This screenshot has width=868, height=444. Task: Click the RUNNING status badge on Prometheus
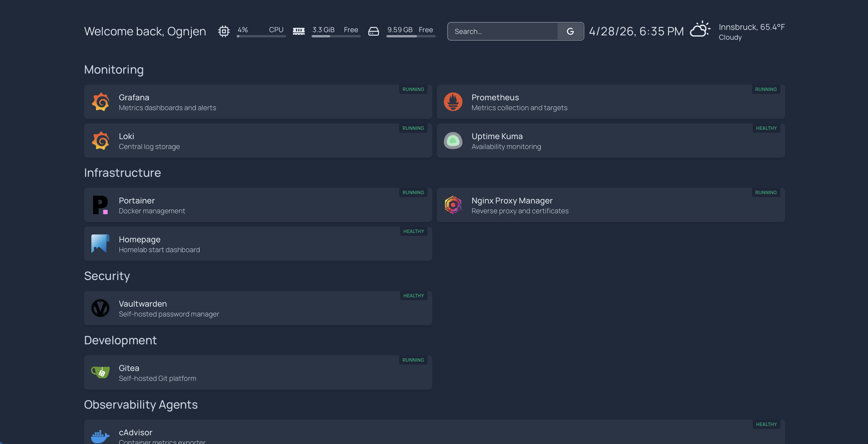tap(766, 89)
